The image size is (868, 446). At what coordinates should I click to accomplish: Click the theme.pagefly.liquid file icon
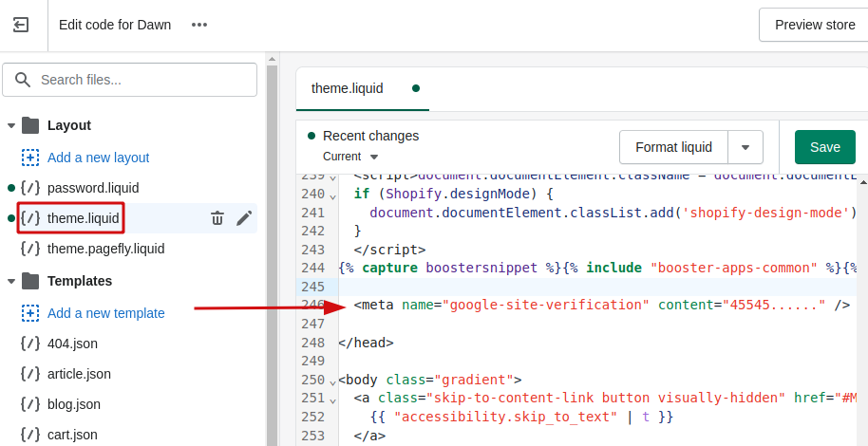(30, 249)
